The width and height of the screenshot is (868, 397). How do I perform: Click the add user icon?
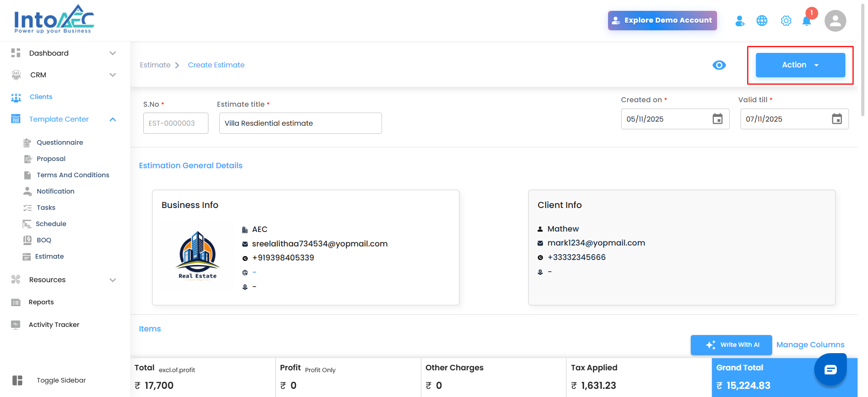[x=740, y=21]
